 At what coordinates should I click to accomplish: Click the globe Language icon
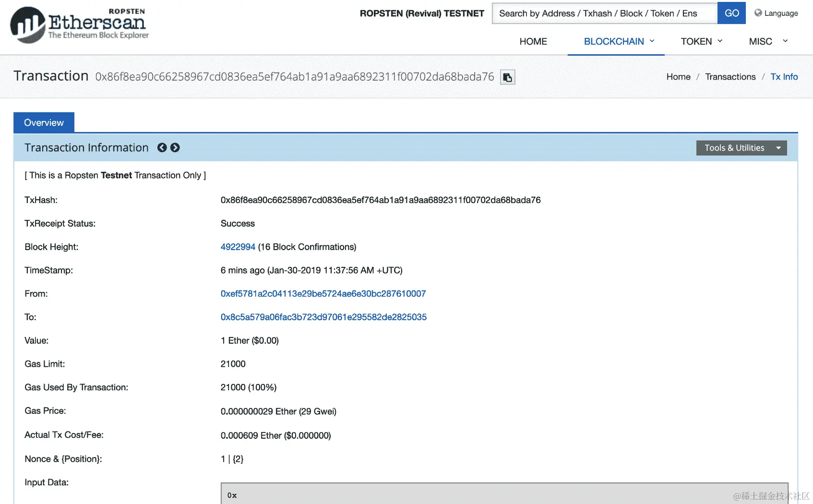pyautogui.click(x=758, y=13)
